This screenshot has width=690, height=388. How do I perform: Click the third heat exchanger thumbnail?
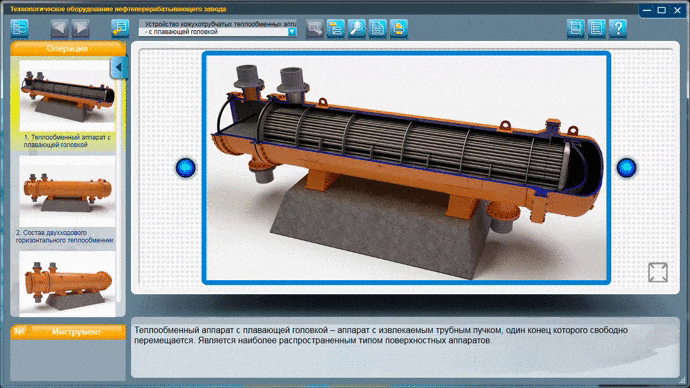point(67,284)
